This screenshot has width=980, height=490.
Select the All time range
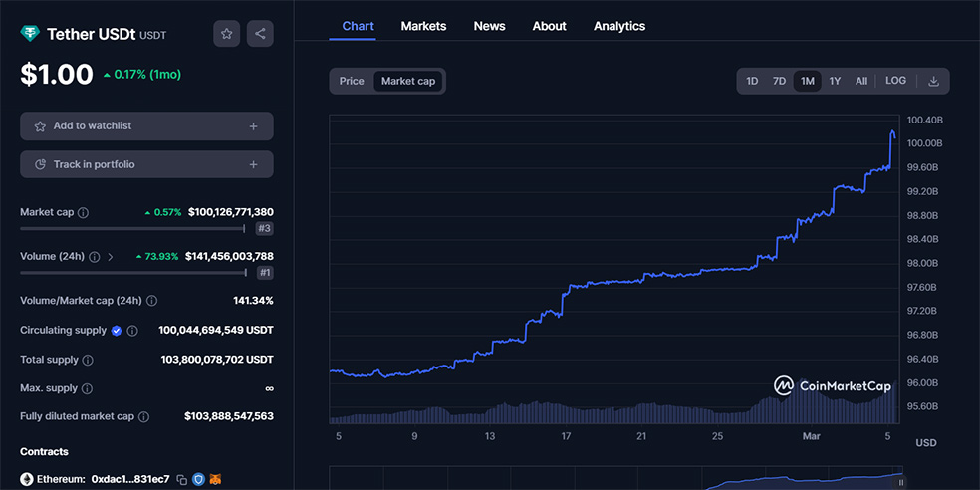861,82
